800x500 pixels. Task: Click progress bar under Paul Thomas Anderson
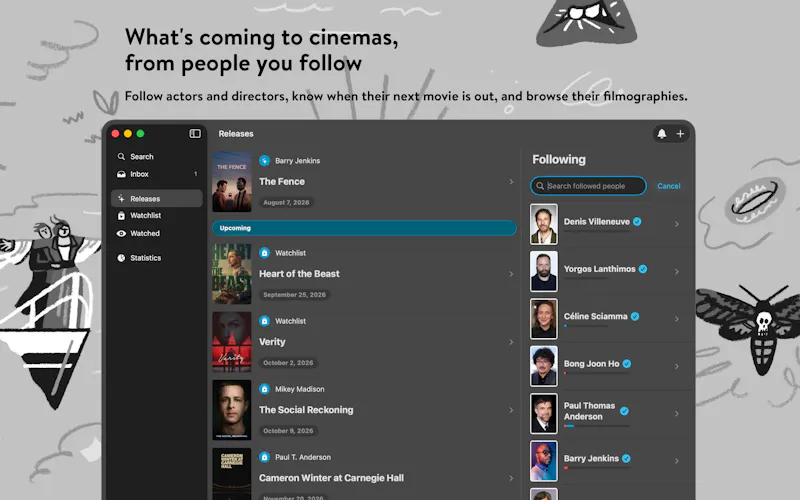click(x=597, y=426)
